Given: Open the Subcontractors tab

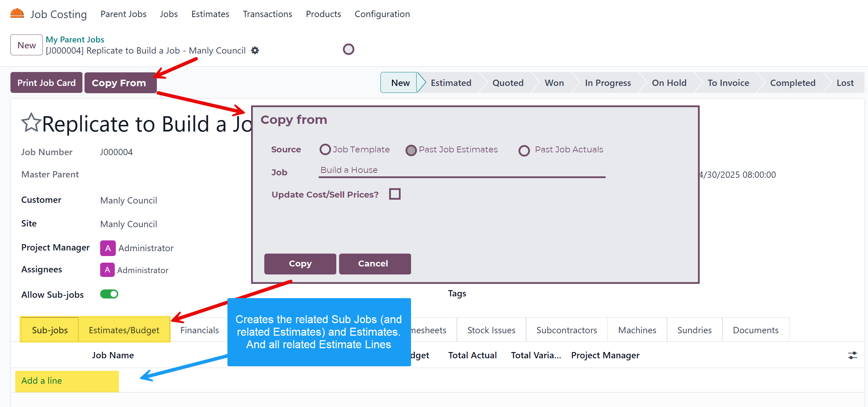Looking at the screenshot, I should pyautogui.click(x=566, y=330).
